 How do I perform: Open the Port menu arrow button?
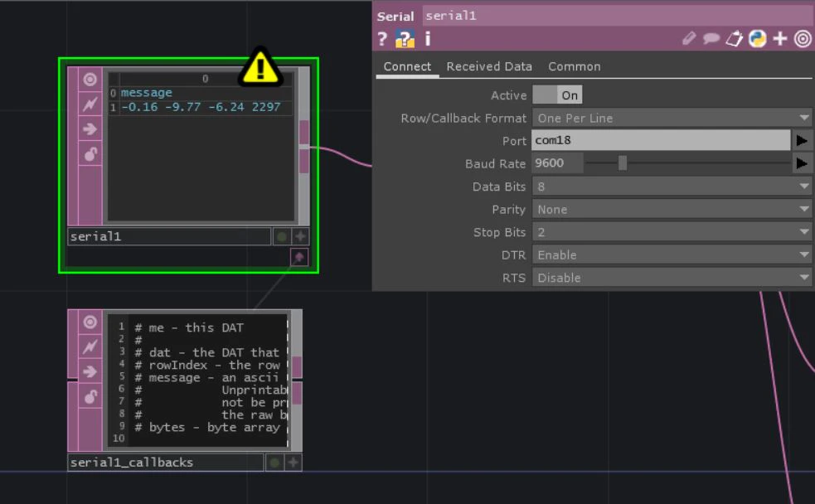coord(802,140)
